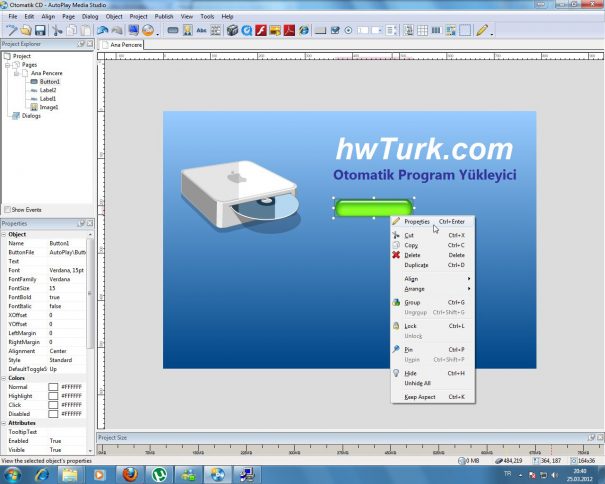The image size is (605, 484).
Task: Insert an Image object from toolbar
Action: click(x=188, y=30)
